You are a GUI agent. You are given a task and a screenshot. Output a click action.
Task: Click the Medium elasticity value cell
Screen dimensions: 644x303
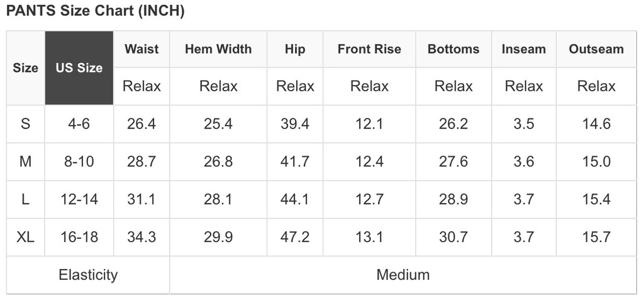(x=403, y=275)
